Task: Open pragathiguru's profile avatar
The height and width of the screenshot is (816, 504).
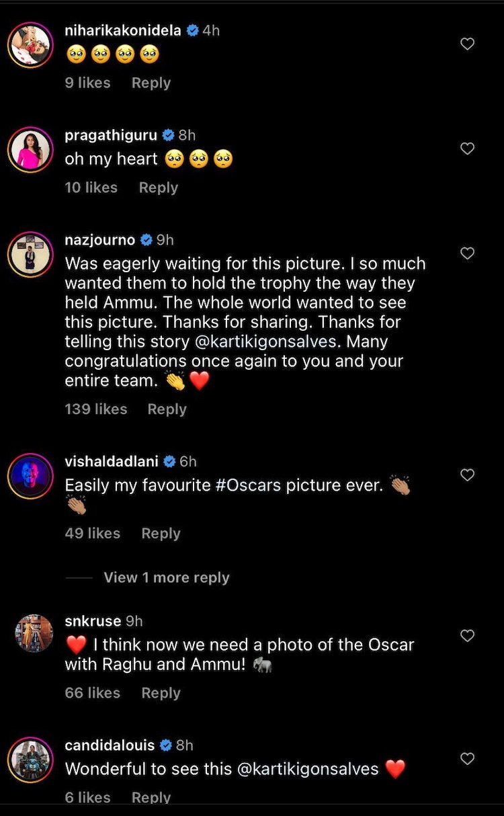Action: pos(30,149)
